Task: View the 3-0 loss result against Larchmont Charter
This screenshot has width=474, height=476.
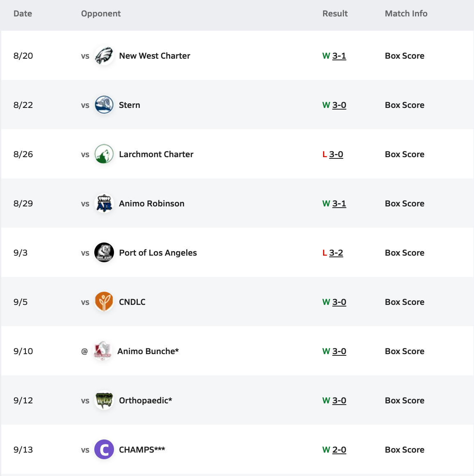Action: tap(336, 154)
